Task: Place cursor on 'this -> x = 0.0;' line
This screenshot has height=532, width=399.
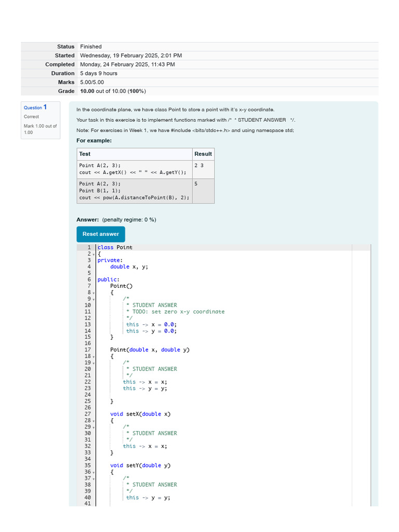Action: coord(151,324)
